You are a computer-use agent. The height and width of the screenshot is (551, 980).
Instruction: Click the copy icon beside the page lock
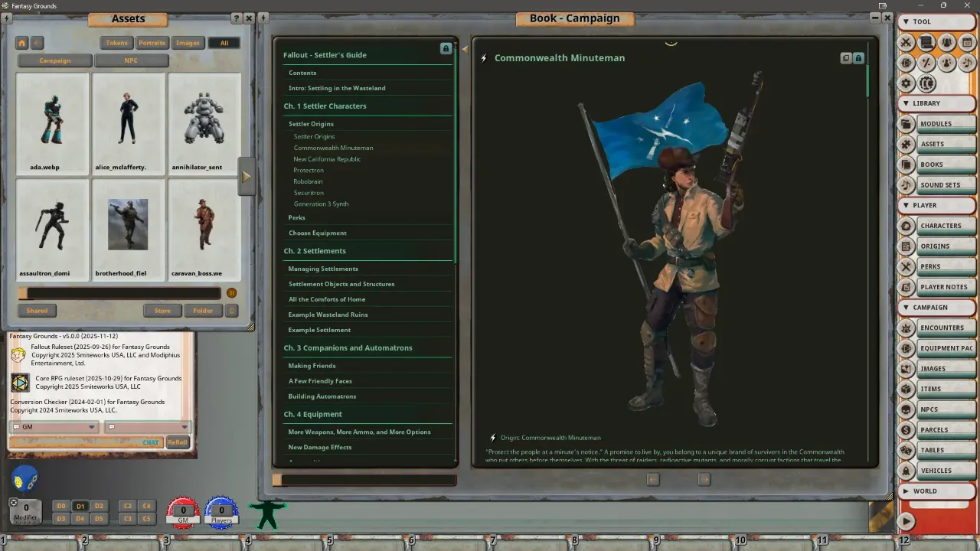[x=846, y=58]
